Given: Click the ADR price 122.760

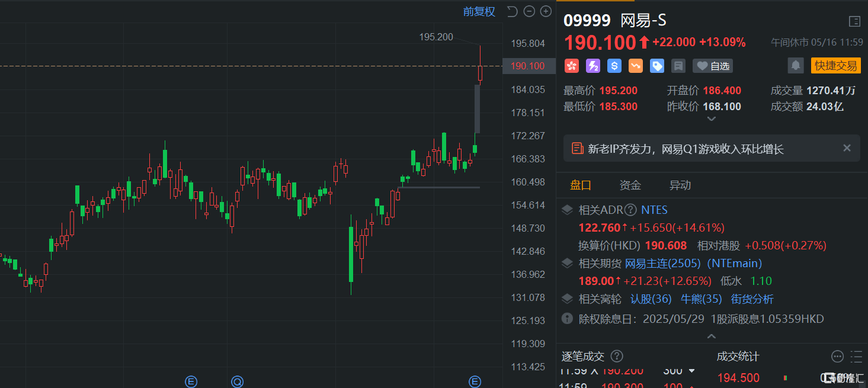Looking at the screenshot, I should (600, 227).
